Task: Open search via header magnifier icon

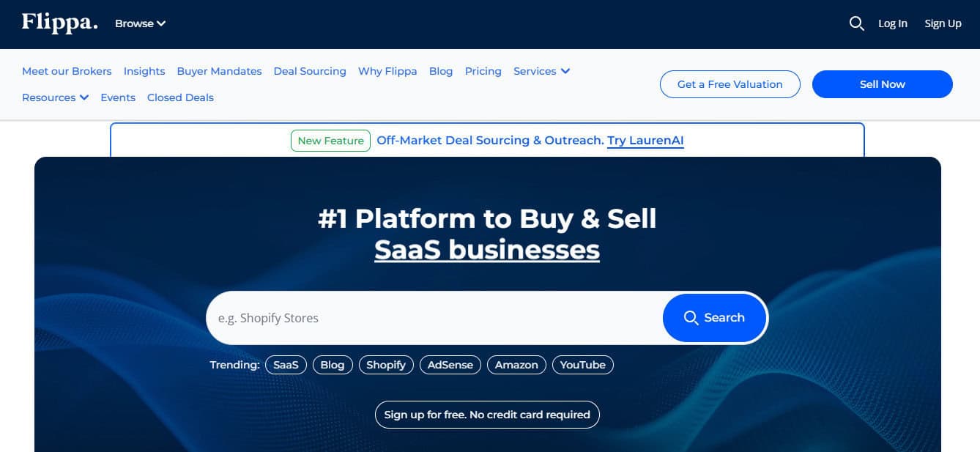Action: click(856, 23)
